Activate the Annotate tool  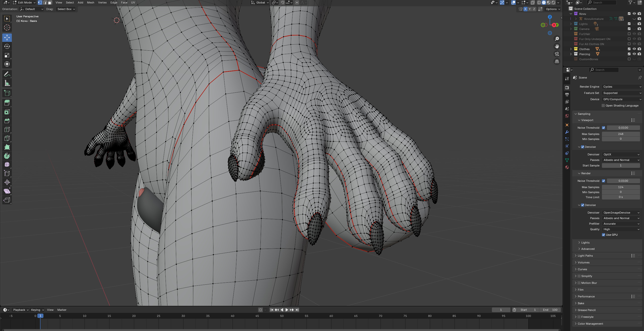7,74
